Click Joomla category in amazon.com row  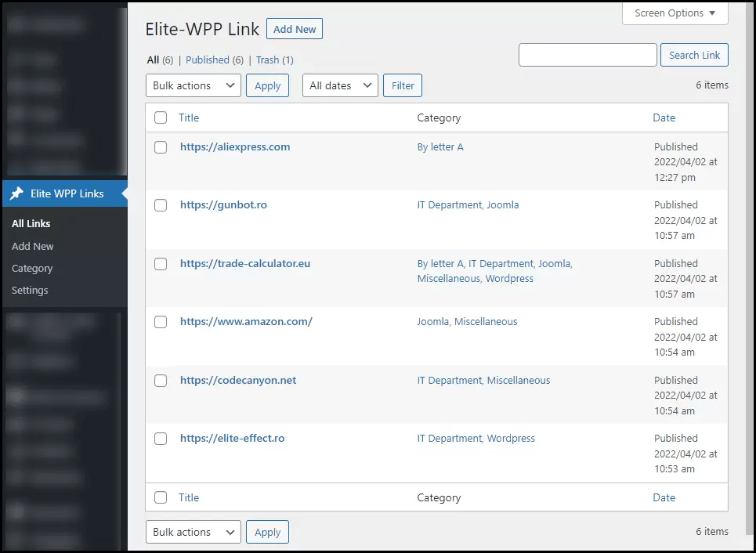point(433,322)
